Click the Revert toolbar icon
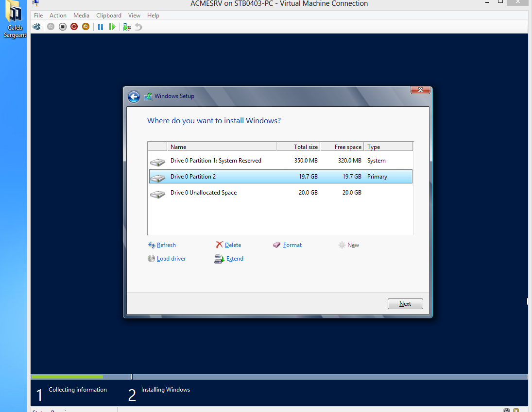Screen dimensions: 532x412 (x=138, y=27)
